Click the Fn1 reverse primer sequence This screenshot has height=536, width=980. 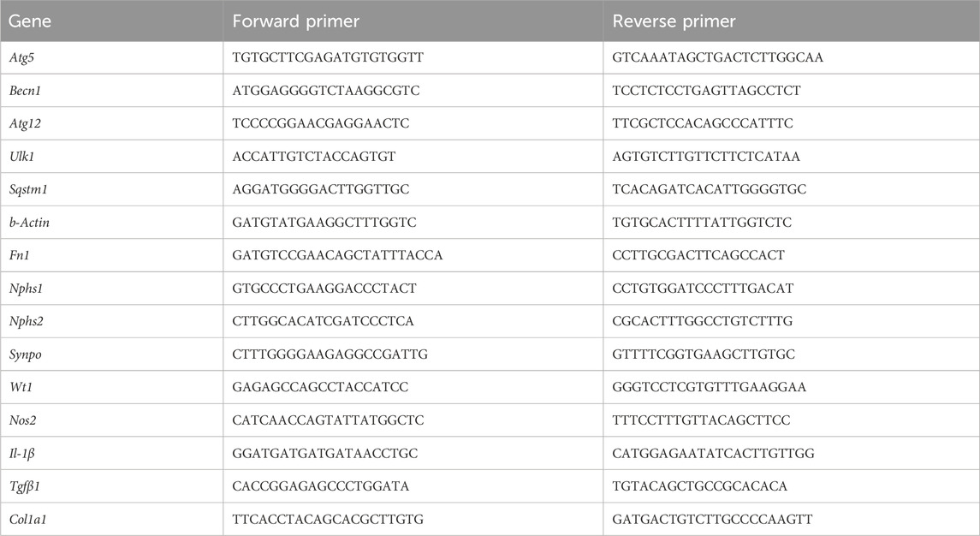[687, 256]
